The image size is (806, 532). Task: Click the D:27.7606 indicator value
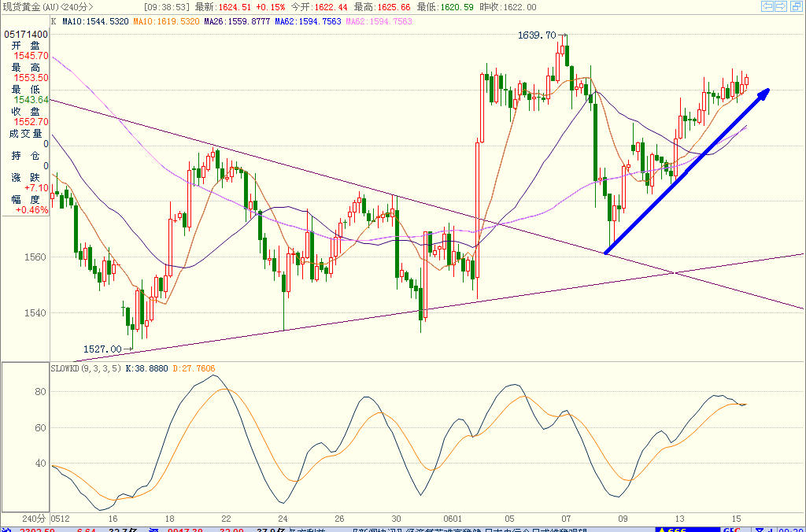coord(194,368)
